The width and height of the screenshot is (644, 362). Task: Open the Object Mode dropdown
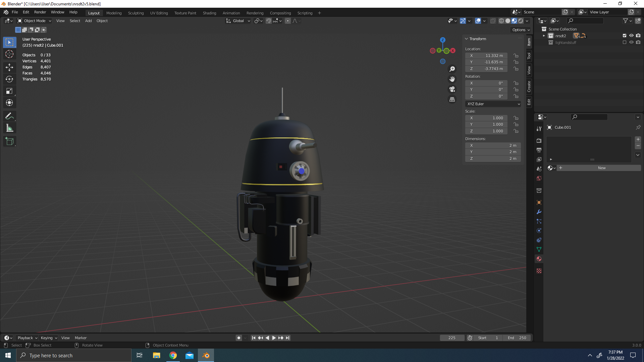pos(34,21)
